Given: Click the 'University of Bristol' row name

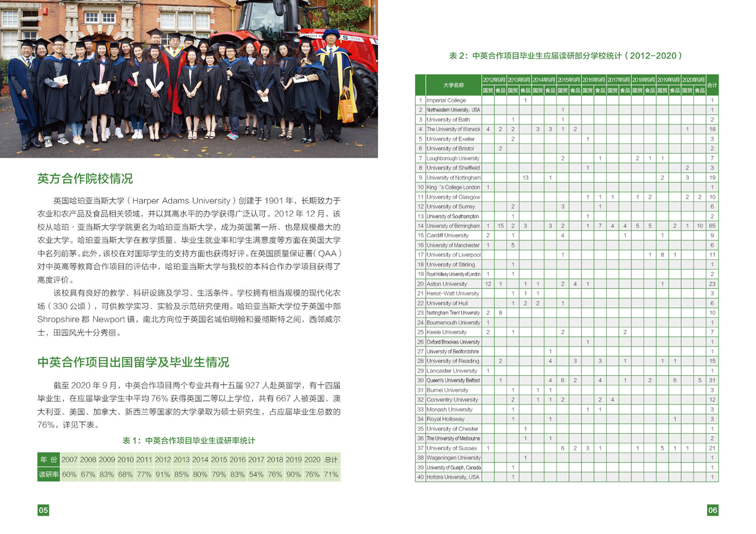Looking at the screenshot, I should [450, 148].
